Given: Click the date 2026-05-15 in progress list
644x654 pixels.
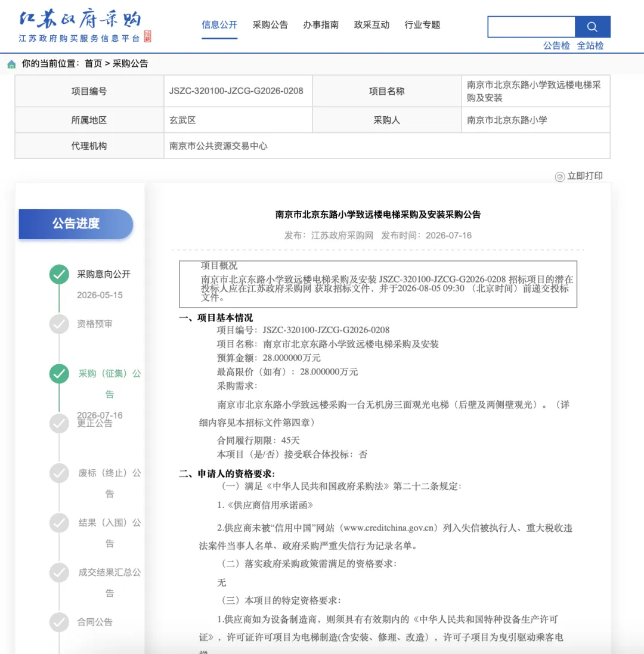Looking at the screenshot, I should pos(100,295).
